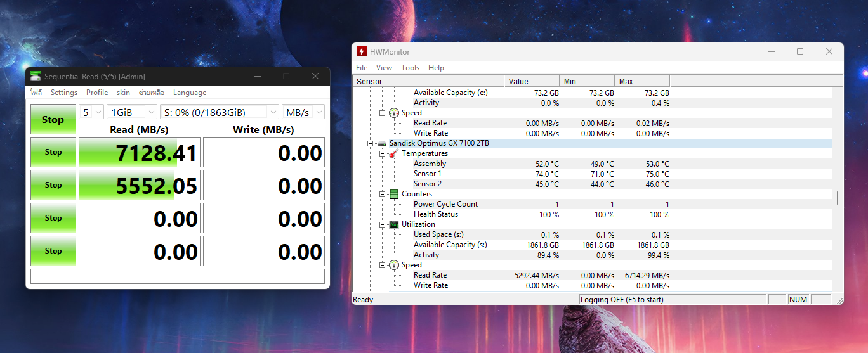Click the Utilization graph icon
Image resolution: width=868 pixels, height=353 pixels.
click(x=394, y=224)
